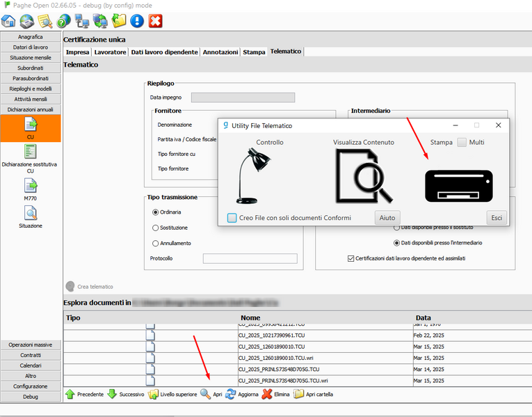
Task: Switch to the Annotazioni tab
Action: [220, 52]
